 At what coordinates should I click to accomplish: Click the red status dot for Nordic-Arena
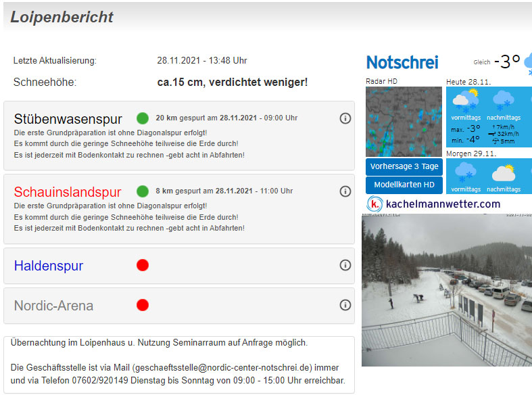[x=143, y=305]
